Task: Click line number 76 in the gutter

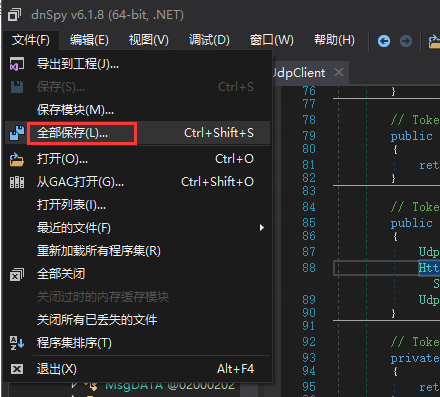Action: pyautogui.click(x=309, y=91)
